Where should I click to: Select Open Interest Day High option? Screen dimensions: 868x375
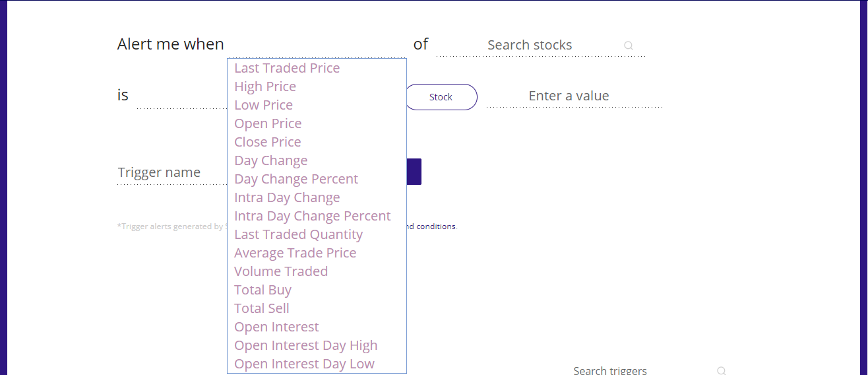[306, 345]
